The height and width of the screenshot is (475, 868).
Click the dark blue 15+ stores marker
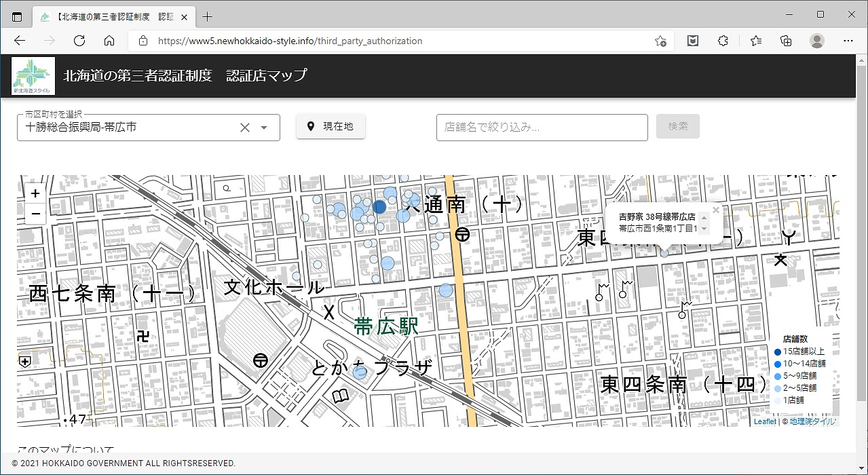(x=379, y=207)
